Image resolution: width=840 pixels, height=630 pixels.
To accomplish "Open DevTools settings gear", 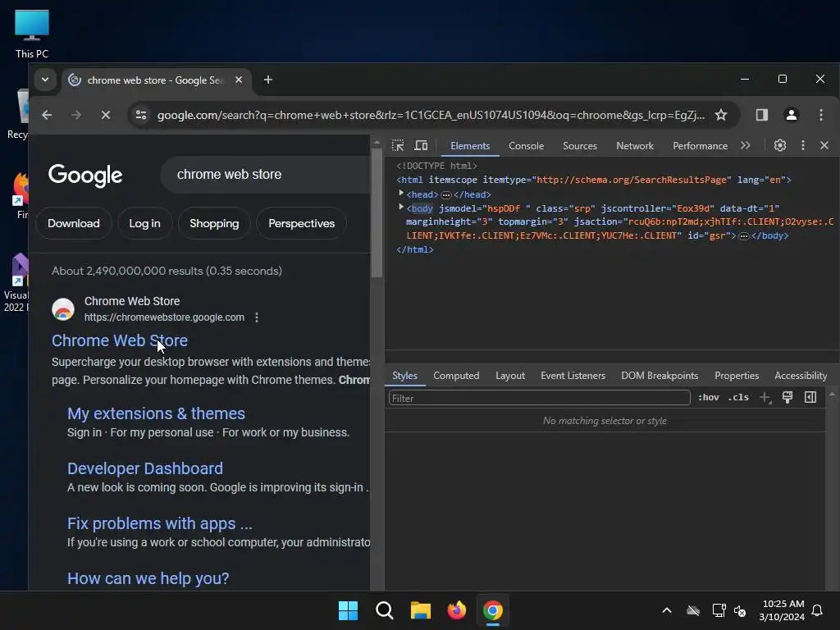I will 780,145.
